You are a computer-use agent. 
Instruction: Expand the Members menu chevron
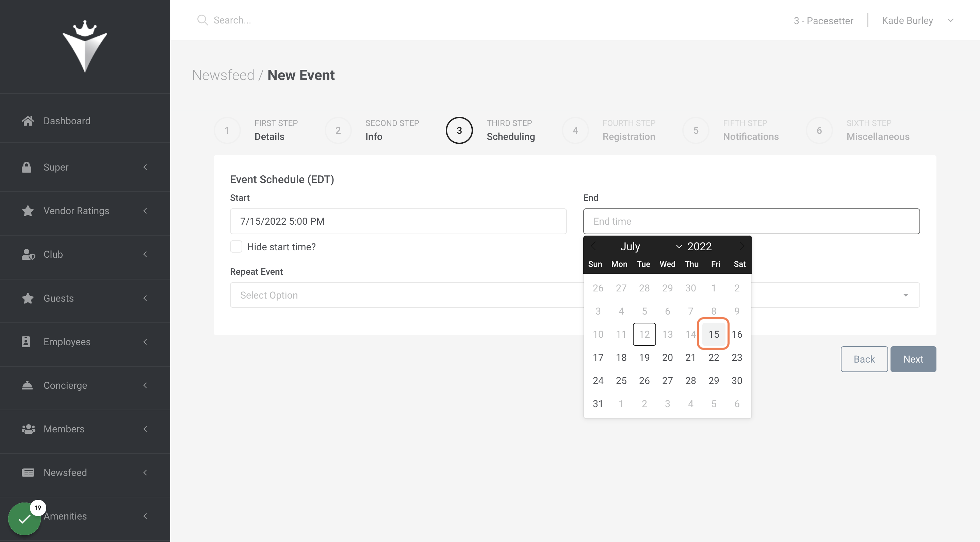pyautogui.click(x=145, y=429)
